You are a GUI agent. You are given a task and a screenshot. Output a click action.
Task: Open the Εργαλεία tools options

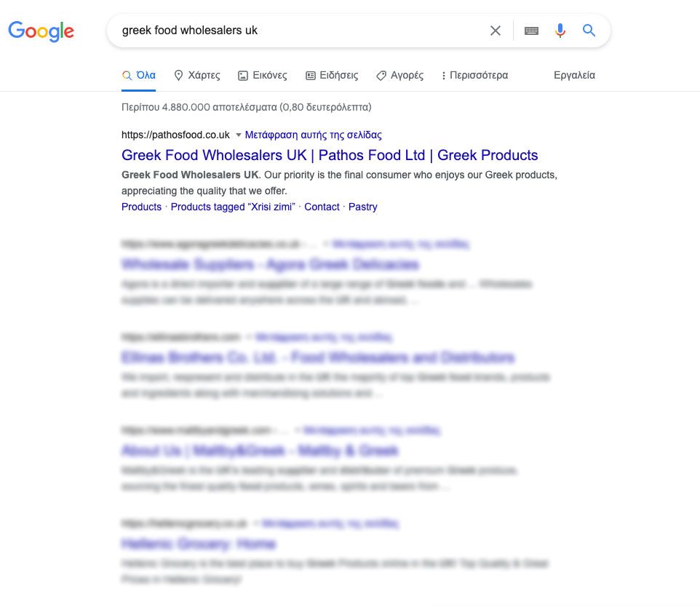(574, 75)
